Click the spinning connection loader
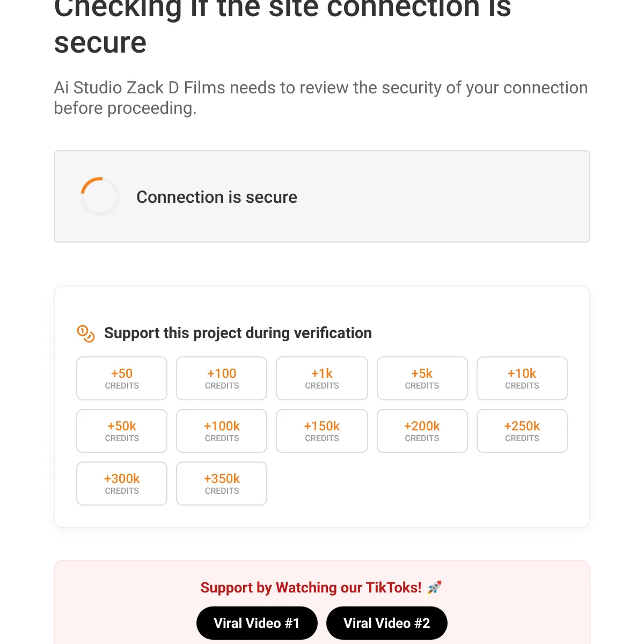Image resolution: width=644 pixels, height=644 pixels. pyautogui.click(x=100, y=196)
